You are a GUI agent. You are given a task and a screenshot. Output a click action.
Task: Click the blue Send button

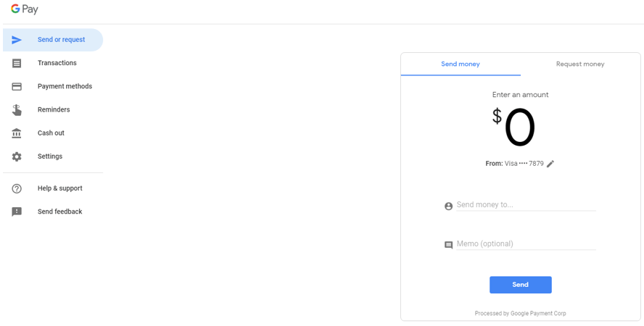tap(521, 285)
